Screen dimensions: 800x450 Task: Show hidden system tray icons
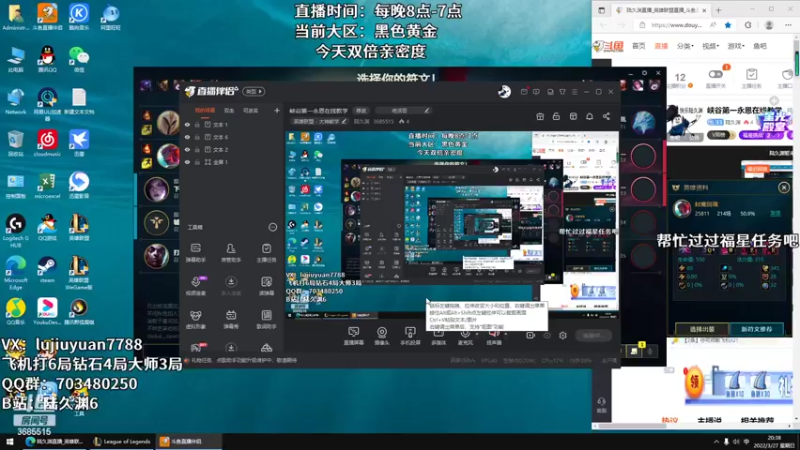point(716,442)
